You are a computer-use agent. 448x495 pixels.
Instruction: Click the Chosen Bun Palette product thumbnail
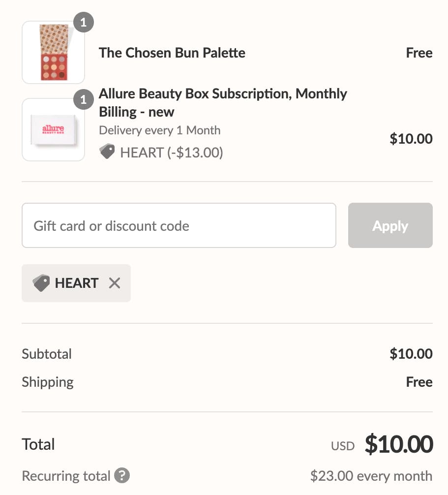click(53, 53)
